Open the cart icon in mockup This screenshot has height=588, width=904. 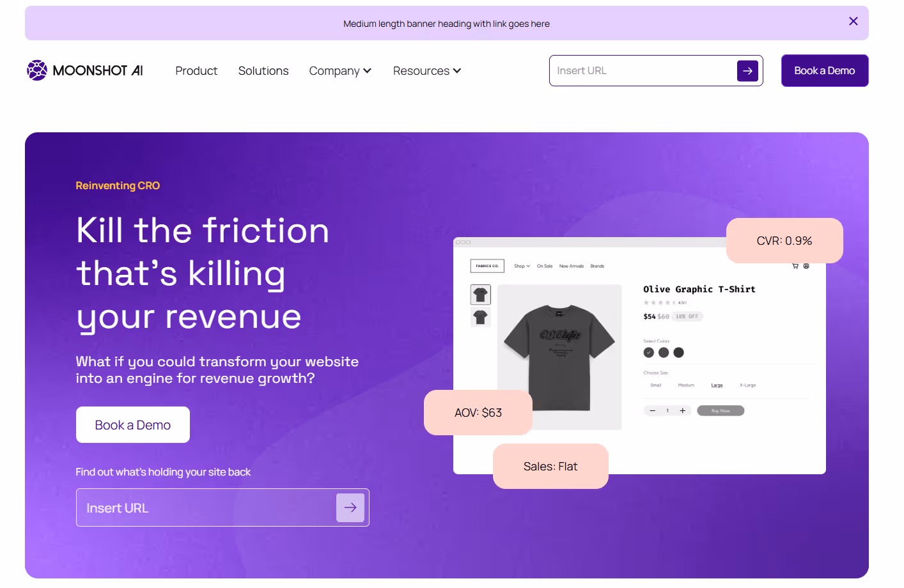(x=795, y=266)
